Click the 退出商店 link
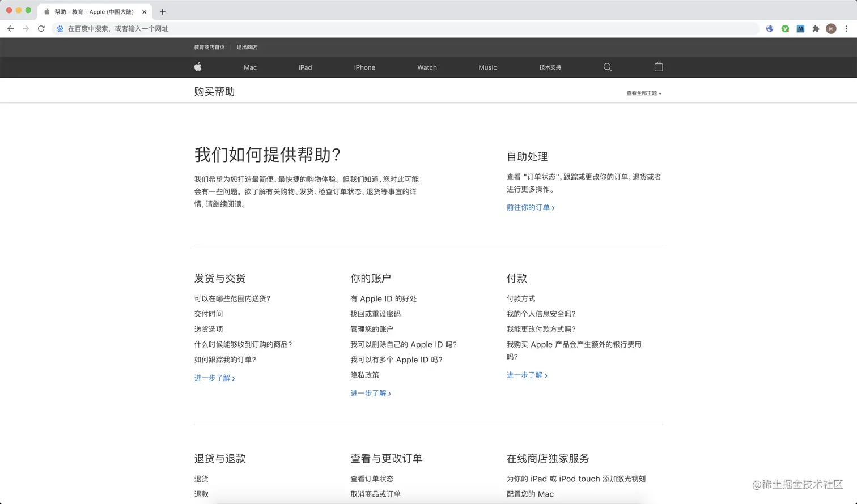The image size is (857, 504). [x=247, y=48]
